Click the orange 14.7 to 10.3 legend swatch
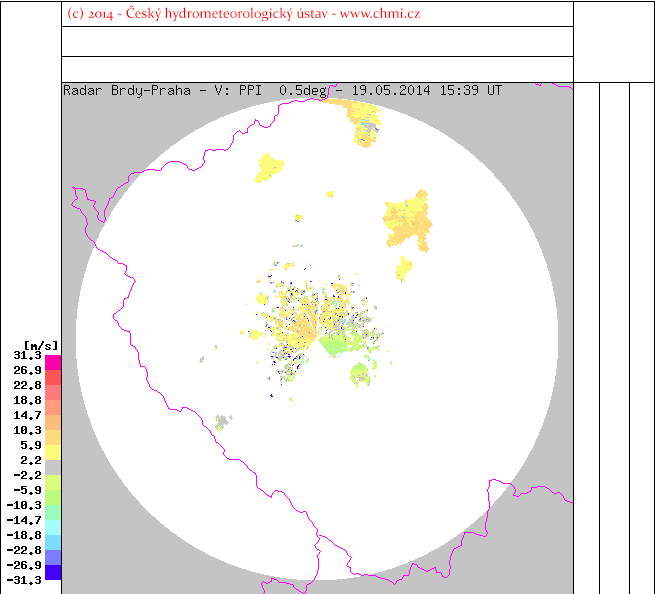The height and width of the screenshot is (594, 655). point(53,422)
